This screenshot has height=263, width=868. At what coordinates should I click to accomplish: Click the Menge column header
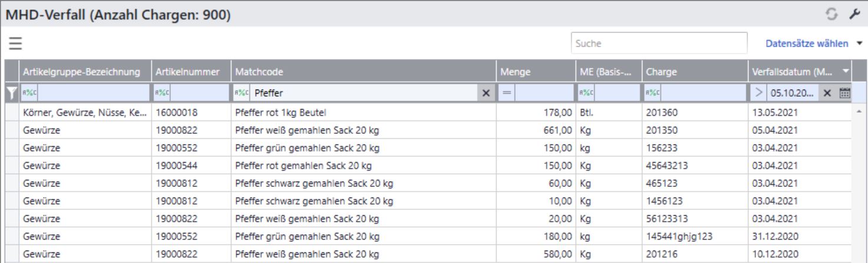tap(516, 72)
